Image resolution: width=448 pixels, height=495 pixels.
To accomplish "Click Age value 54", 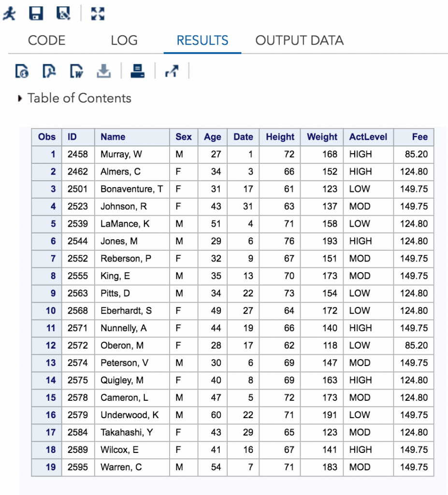I will 216,467.
